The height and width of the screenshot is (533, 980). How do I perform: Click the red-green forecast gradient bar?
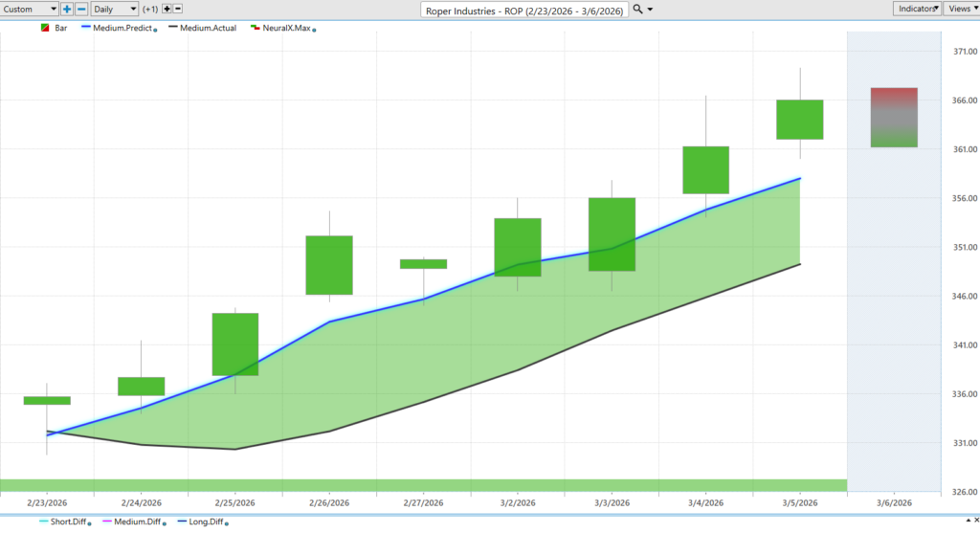pyautogui.click(x=894, y=117)
